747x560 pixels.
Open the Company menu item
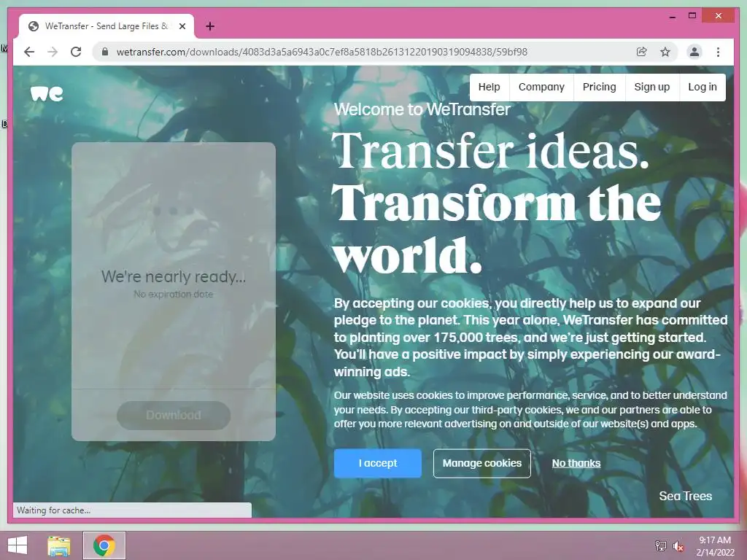[541, 87]
